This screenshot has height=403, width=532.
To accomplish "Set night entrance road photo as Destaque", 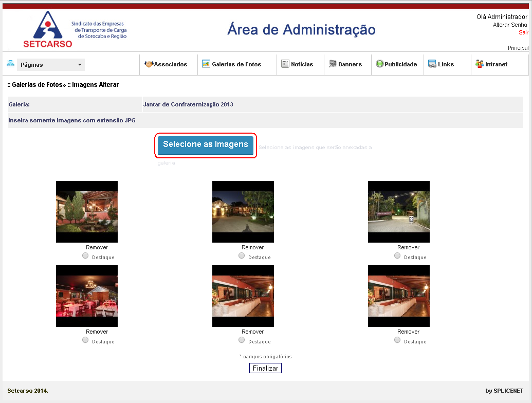I will (x=397, y=255).
